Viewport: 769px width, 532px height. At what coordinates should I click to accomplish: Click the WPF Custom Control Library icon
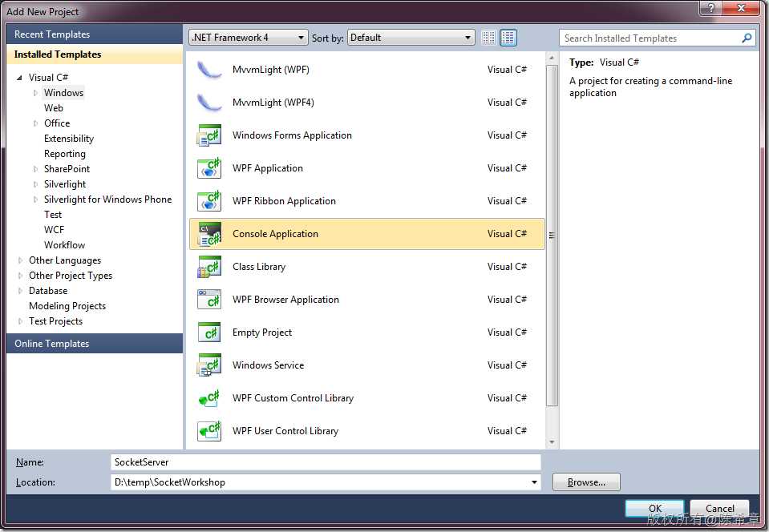209,397
